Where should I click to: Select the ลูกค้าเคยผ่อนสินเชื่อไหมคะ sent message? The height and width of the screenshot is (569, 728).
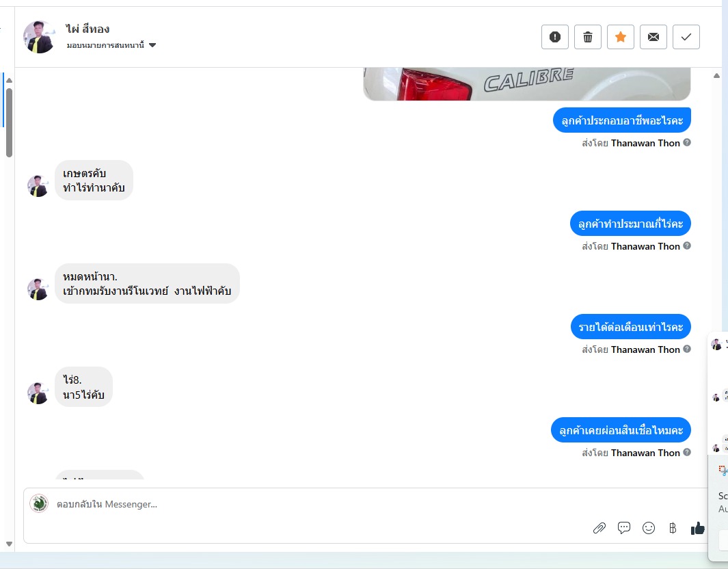[x=621, y=430]
